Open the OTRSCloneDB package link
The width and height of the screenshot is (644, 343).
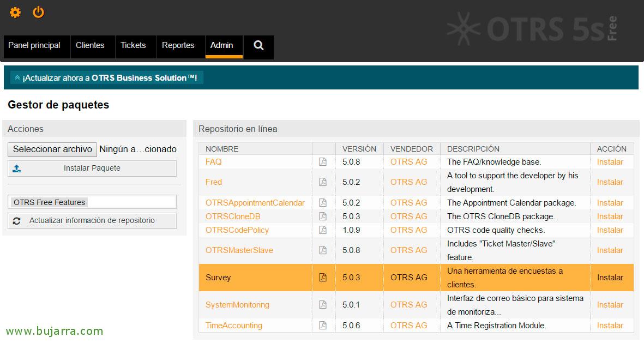[x=233, y=216]
